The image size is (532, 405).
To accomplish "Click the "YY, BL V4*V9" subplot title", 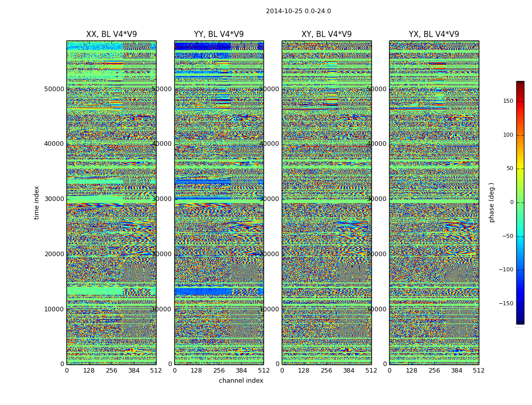I will [x=219, y=34].
